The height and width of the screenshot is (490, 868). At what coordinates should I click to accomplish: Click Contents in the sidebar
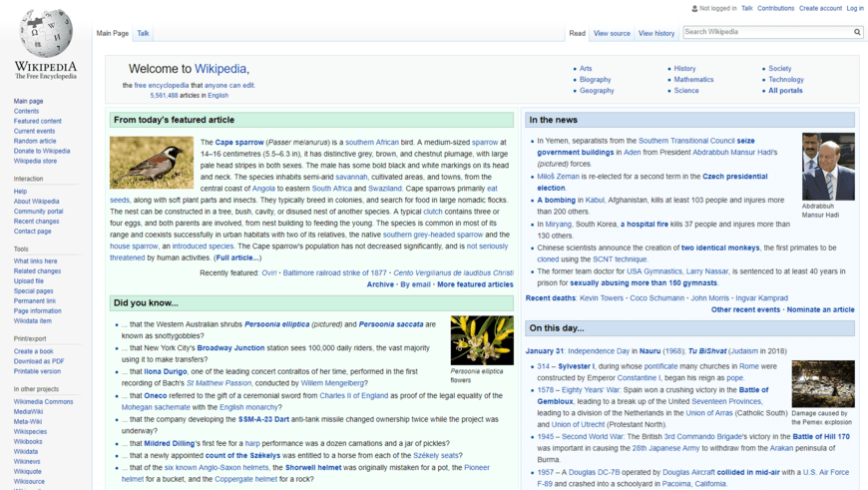[x=27, y=112]
